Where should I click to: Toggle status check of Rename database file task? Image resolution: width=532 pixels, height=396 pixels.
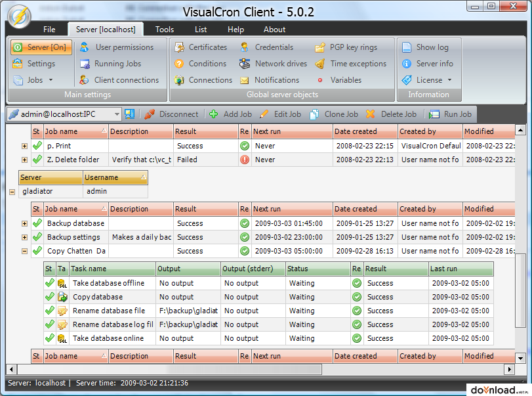pos(50,311)
